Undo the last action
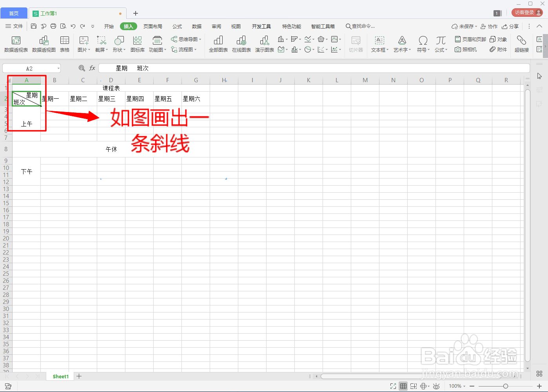 pyautogui.click(x=73, y=26)
